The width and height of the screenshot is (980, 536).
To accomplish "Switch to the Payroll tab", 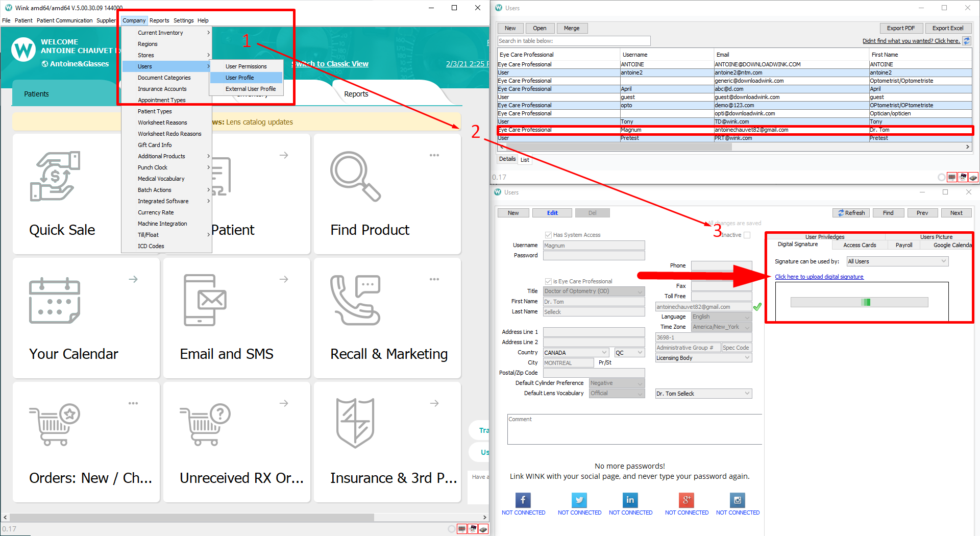I will pyautogui.click(x=903, y=245).
